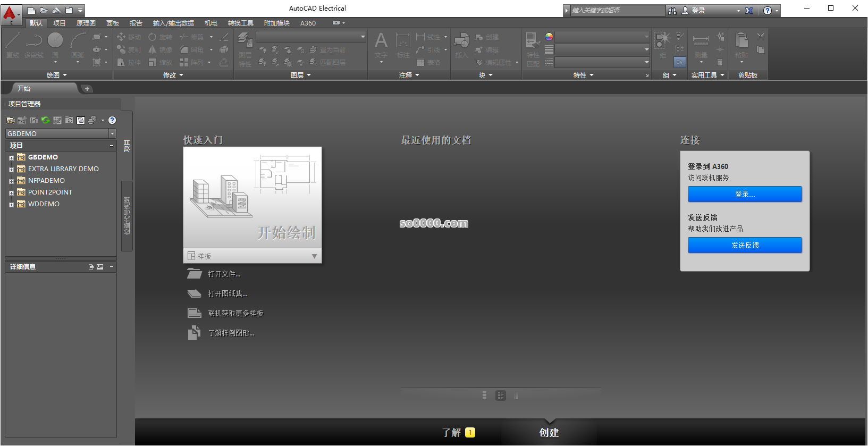Open the 报告 ribbon tab
The width and height of the screenshot is (868, 446).
pyautogui.click(x=136, y=23)
